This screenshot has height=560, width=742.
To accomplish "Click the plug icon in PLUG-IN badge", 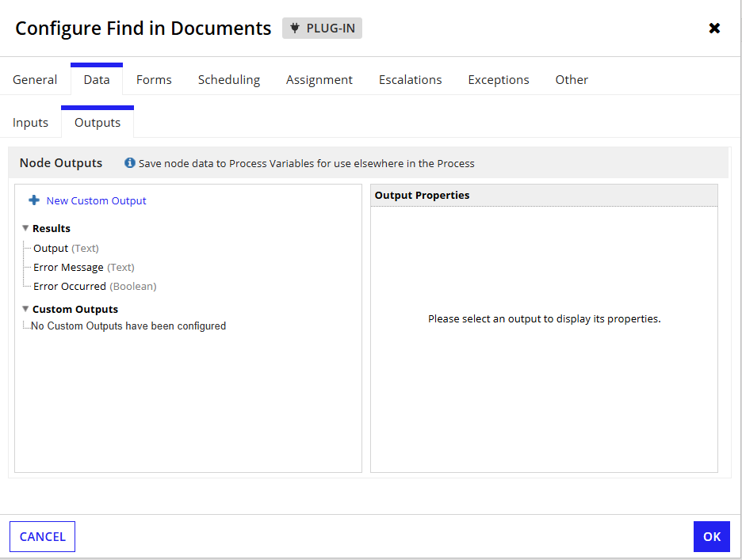I will pos(294,29).
